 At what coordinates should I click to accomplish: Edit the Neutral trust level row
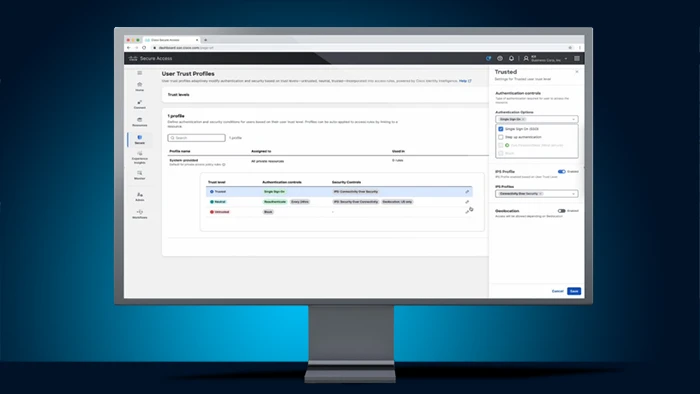click(467, 202)
